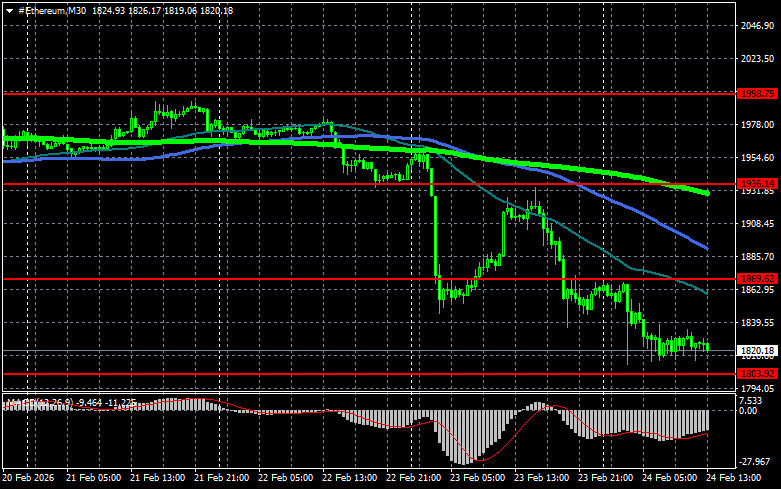
Task: Click the 21 Feb 13:00 time label
Action: (157, 478)
